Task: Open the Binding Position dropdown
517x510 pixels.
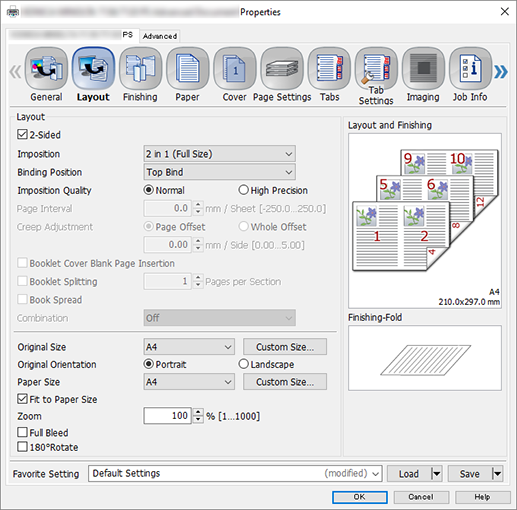Action: (220, 172)
